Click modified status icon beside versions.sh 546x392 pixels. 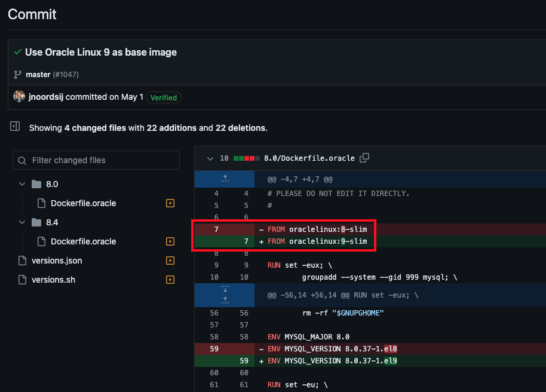[170, 280]
